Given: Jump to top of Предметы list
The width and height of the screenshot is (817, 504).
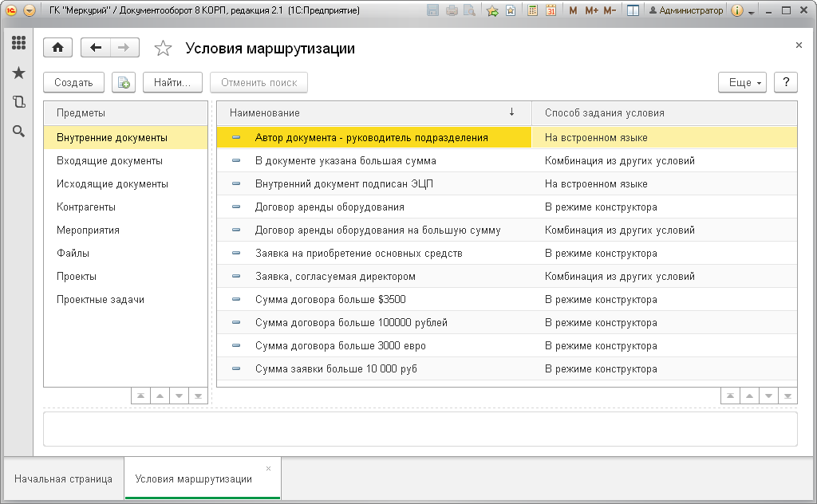Looking at the screenshot, I should tap(140, 396).
